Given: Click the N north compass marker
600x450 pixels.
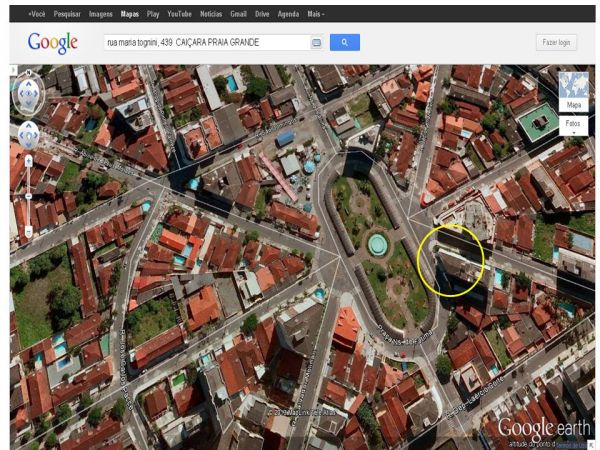Looking at the screenshot, I should (29, 72).
